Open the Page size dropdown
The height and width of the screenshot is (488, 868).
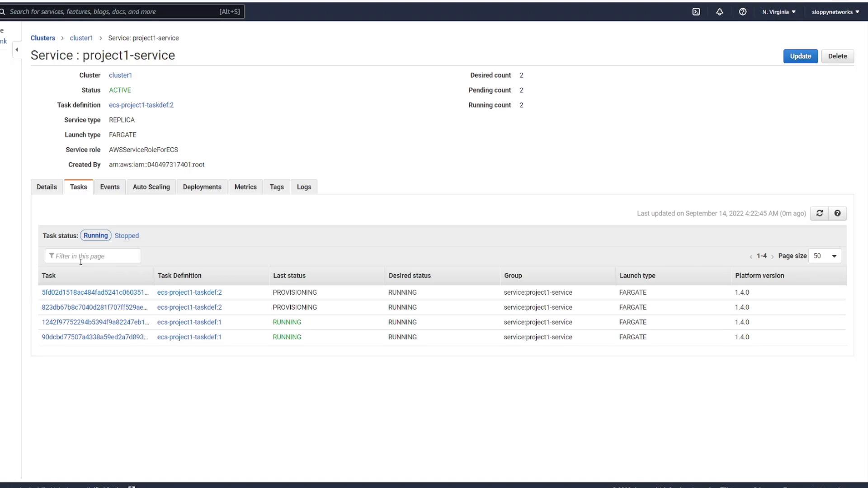(x=825, y=256)
